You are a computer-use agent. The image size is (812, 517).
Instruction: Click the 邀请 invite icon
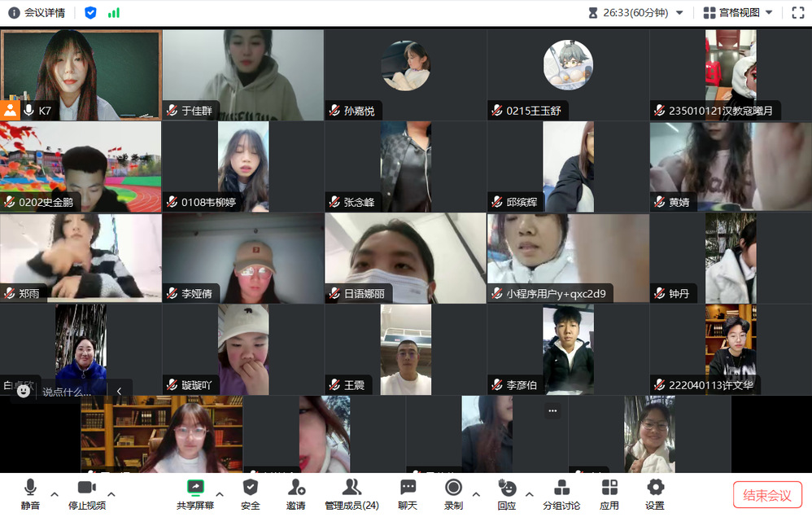296,494
